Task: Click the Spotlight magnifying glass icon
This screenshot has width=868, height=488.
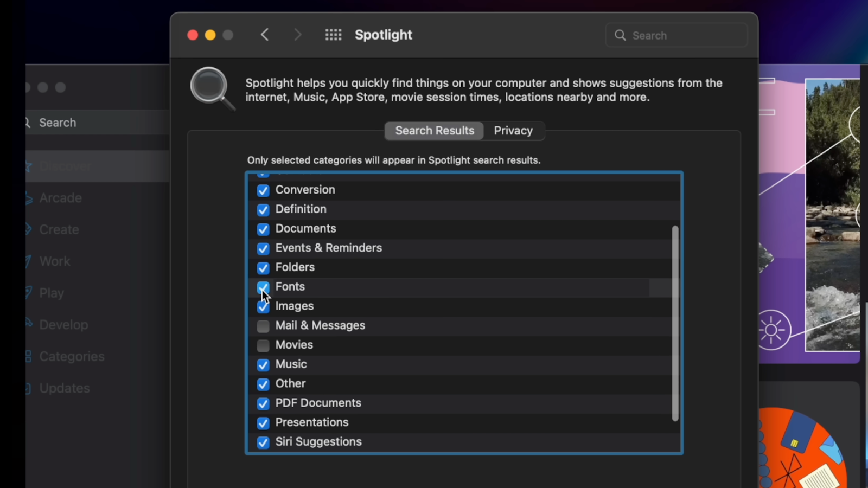Action: pyautogui.click(x=212, y=88)
